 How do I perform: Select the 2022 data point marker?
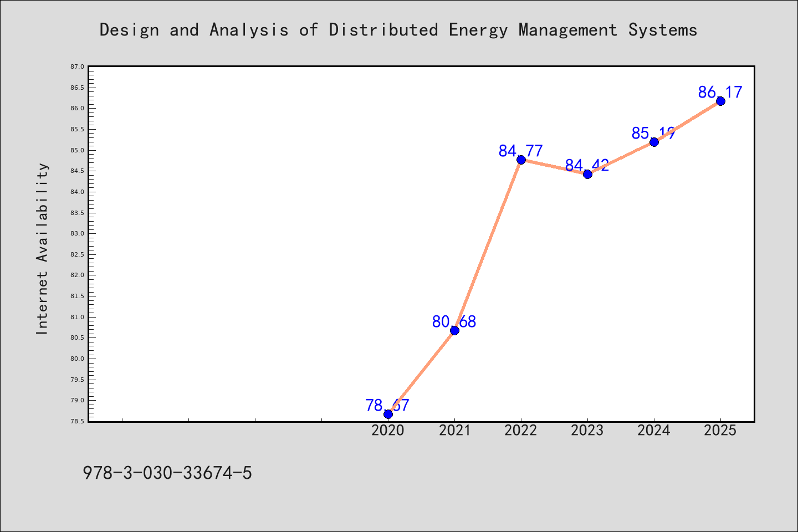(x=521, y=160)
